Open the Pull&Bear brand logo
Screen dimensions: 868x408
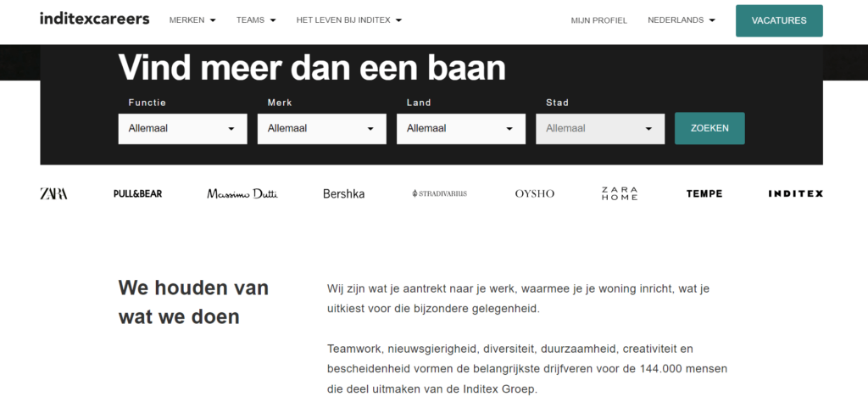(138, 193)
